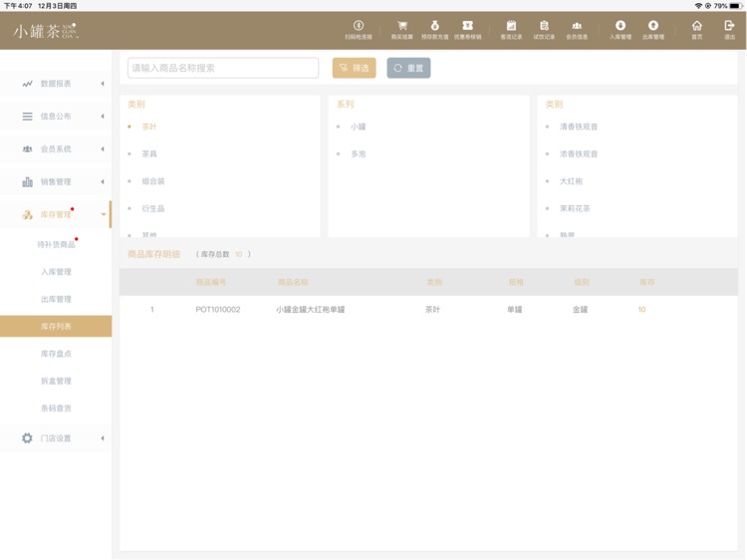This screenshot has width=747, height=560.
Task: Click the 销售管理 bar chart icon
Action: pyautogui.click(x=27, y=182)
